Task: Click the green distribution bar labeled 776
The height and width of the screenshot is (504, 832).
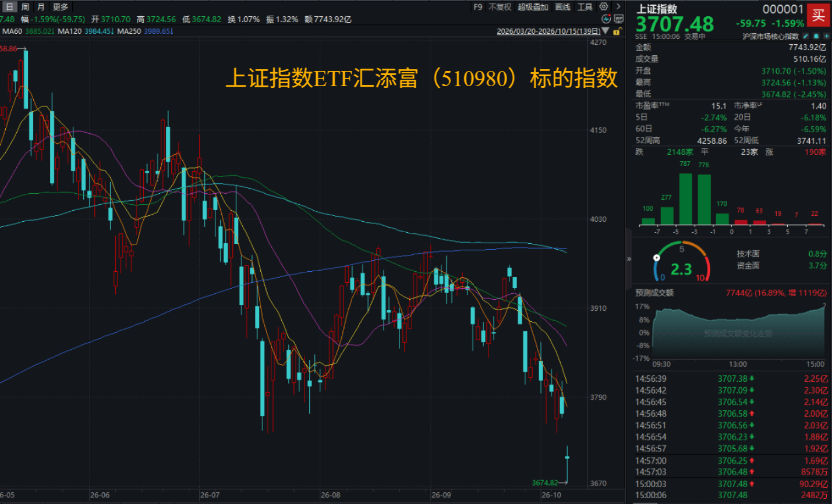Action: pyautogui.click(x=704, y=199)
